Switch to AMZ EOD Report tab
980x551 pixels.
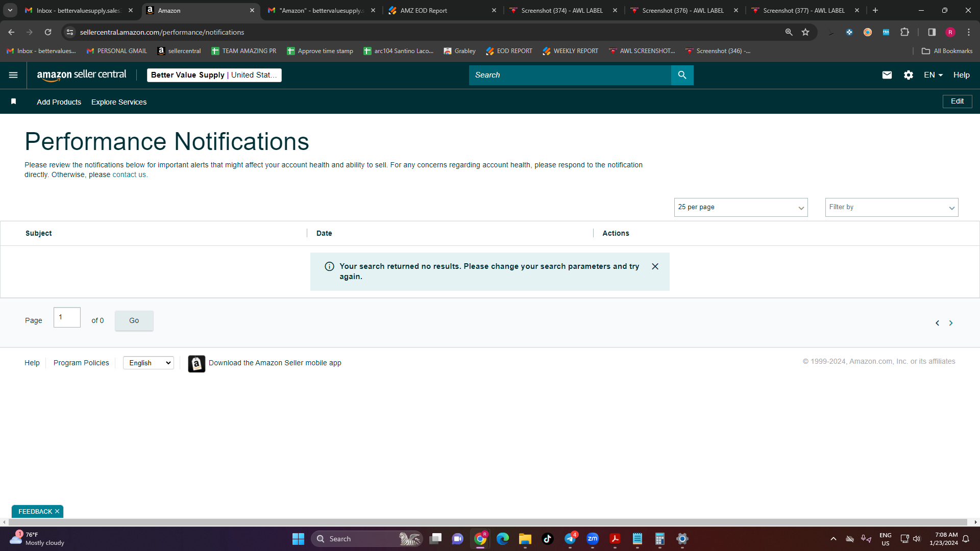tap(442, 10)
